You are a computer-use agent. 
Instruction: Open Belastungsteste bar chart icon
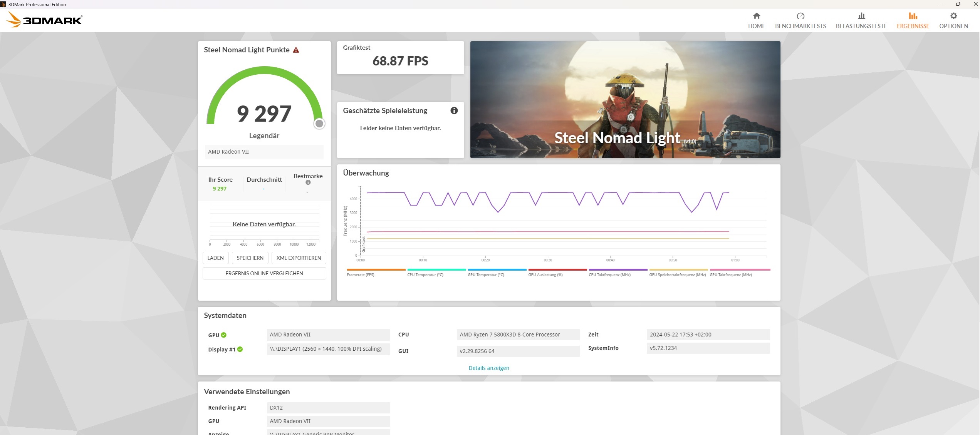click(x=861, y=16)
